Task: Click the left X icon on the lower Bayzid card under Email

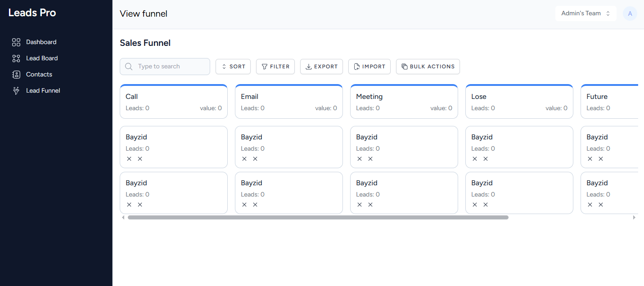Action: click(x=244, y=205)
